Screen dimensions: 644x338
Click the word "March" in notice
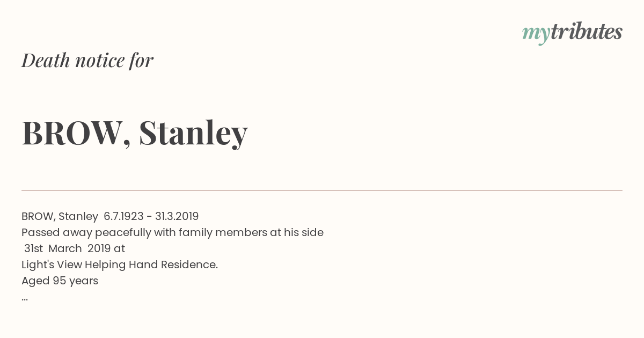click(x=65, y=248)
